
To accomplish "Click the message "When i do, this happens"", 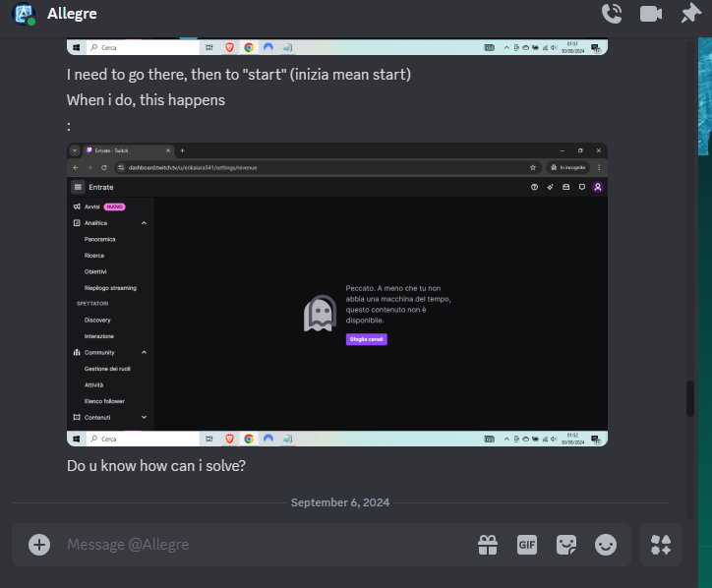I will (x=146, y=100).
